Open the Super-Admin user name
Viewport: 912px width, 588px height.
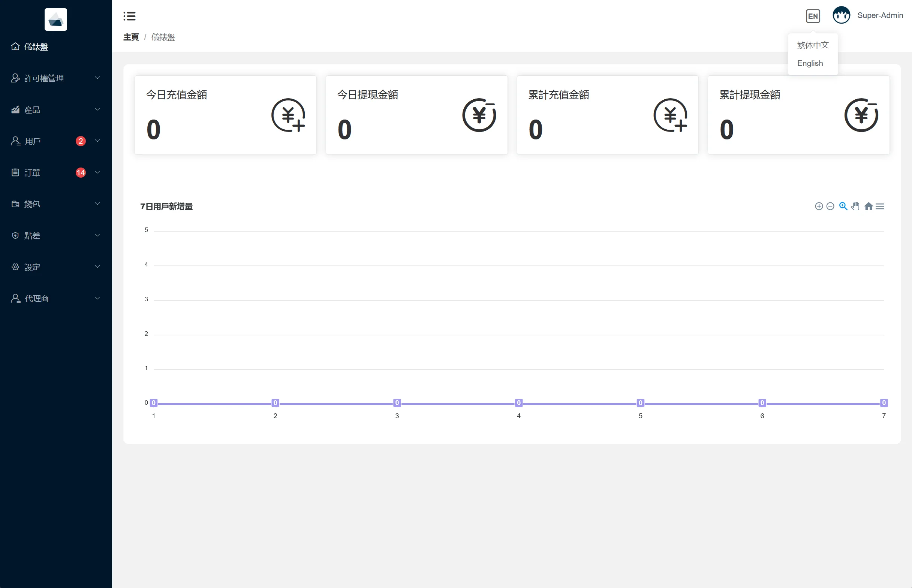tap(880, 15)
